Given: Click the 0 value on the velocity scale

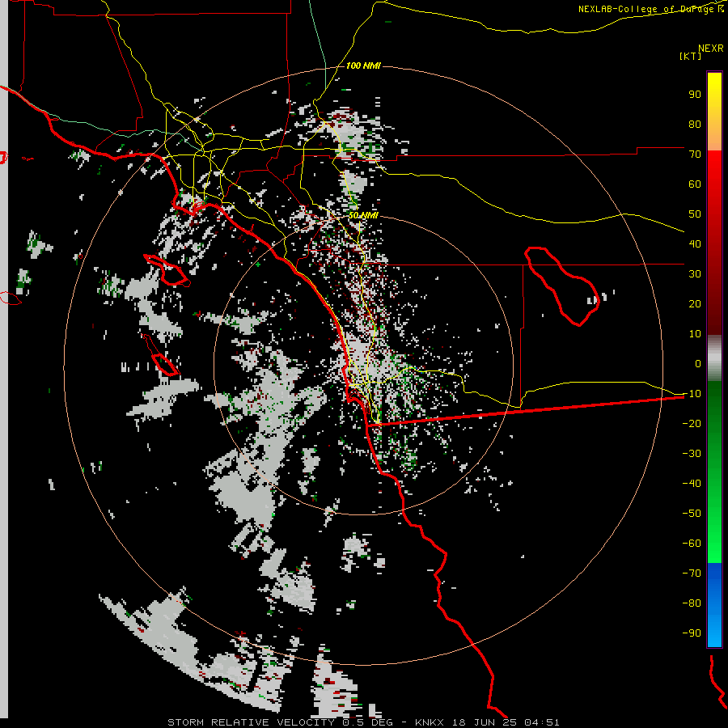Looking at the screenshot, I should (698, 363).
